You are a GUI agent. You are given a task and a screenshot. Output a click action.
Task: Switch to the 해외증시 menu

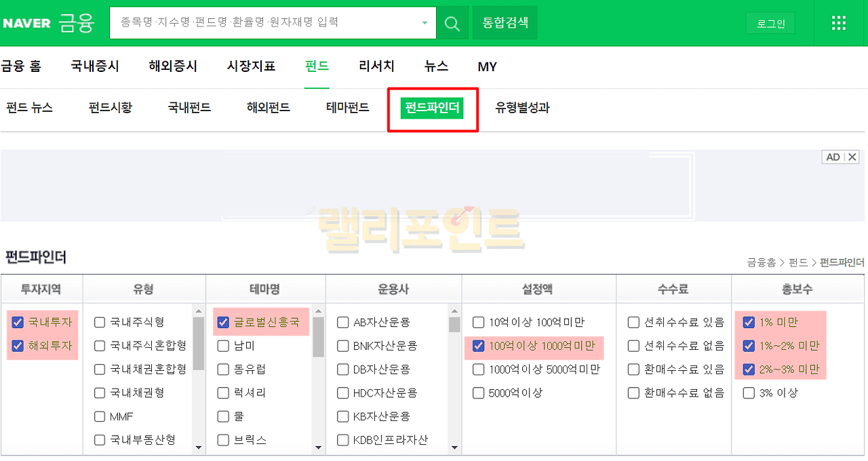173,66
